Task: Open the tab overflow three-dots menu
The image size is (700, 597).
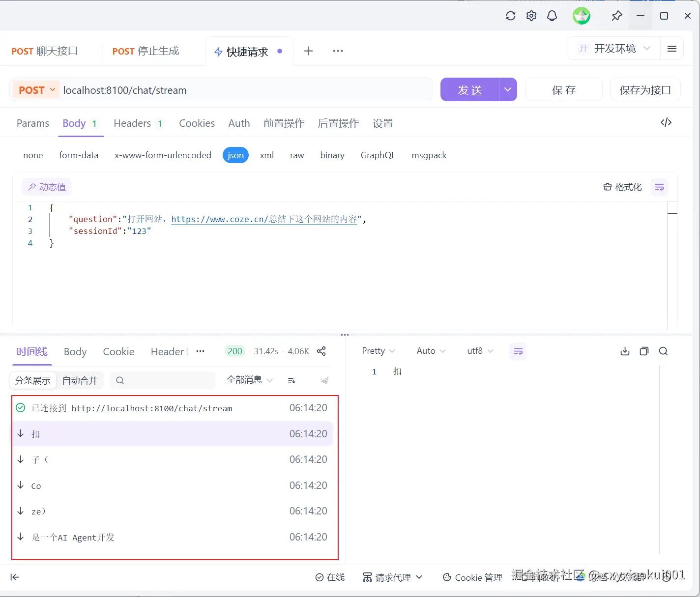Action: click(338, 51)
